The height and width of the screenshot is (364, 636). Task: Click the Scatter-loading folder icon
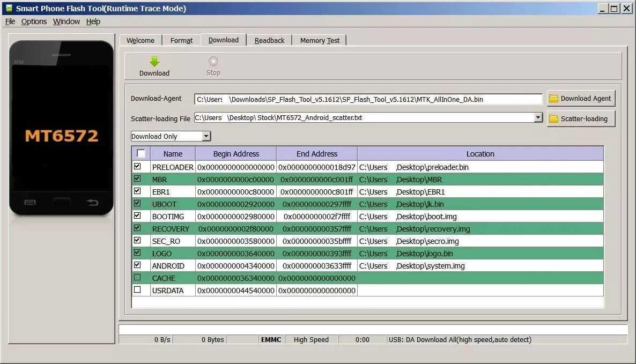pyautogui.click(x=553, y=118)
